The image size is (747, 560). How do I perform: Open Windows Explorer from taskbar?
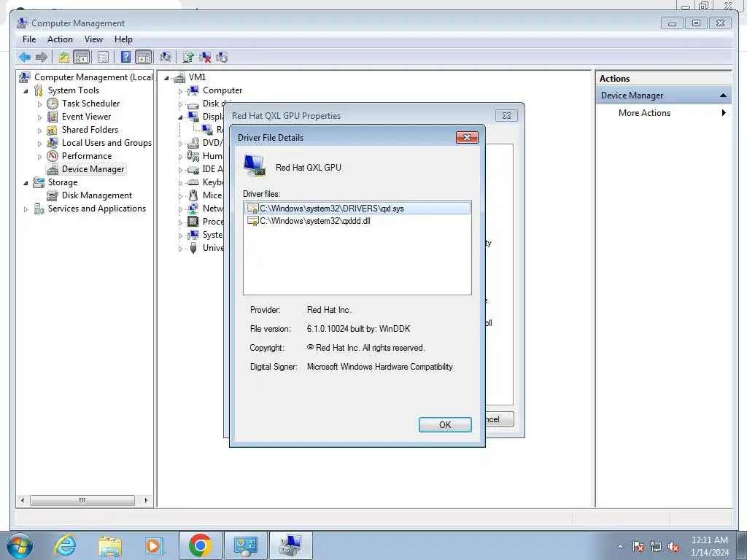pos(109,545)
